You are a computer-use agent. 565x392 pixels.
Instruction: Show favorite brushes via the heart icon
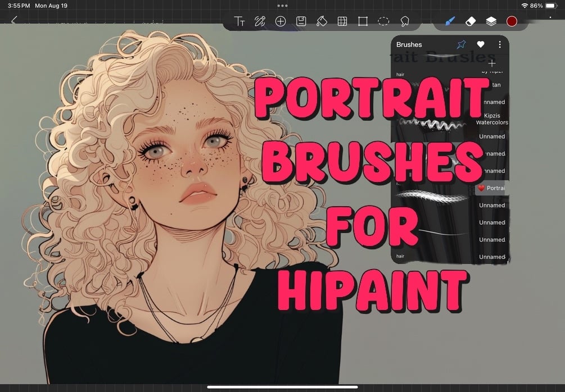click(481, 44)
